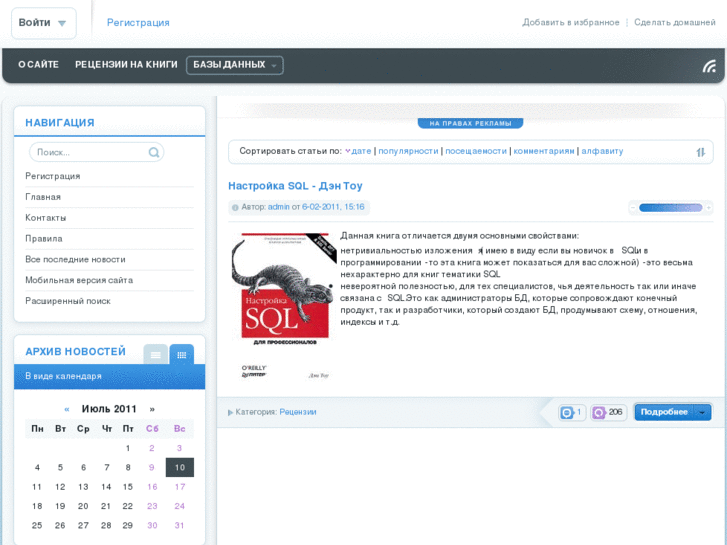This screenshot has width=727, height=545.
Task: Open author admin profile link
Action: coord(279,207)
